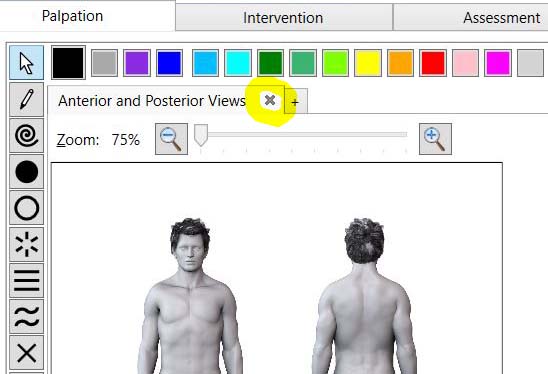
Task: Choose the purple color swatch
Action: pyautogui.click(x=137, y=63)
